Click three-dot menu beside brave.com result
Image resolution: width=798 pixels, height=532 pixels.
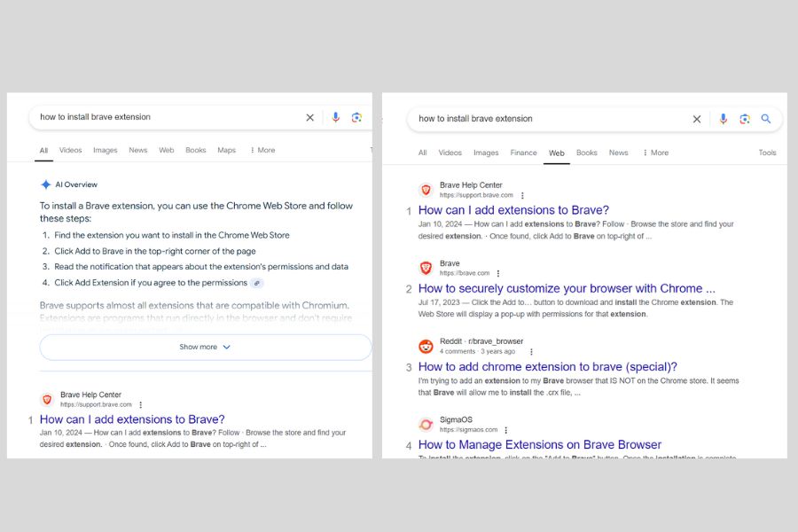tap(498, 274)
